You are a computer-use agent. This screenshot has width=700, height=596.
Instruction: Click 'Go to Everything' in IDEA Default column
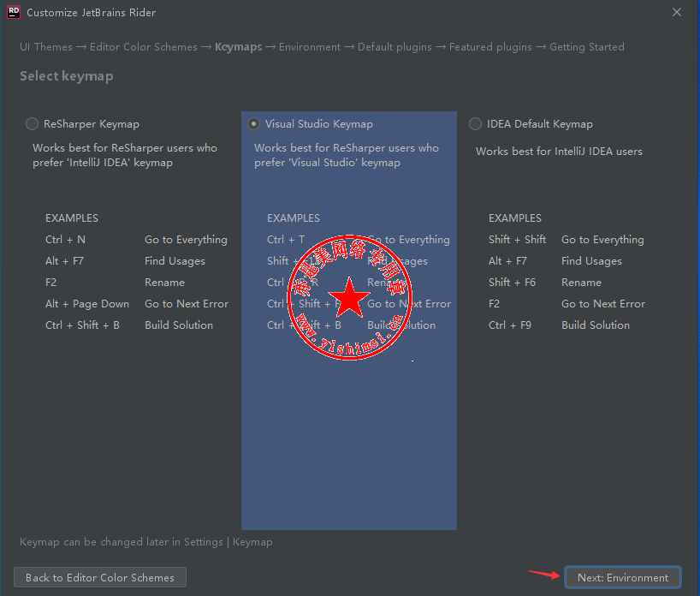pyautogui.click(x=602, y=240)
